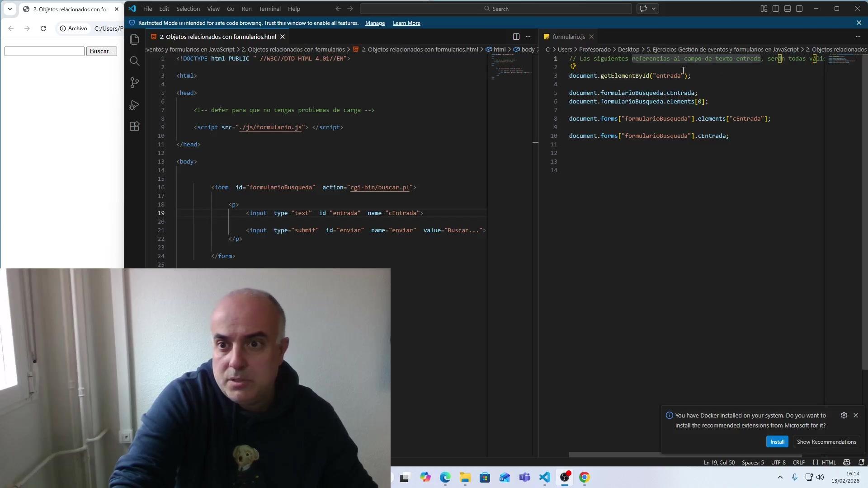Open the Run and Debug view
The width and height of the screenshot is (868, 488).
point(134,105)
